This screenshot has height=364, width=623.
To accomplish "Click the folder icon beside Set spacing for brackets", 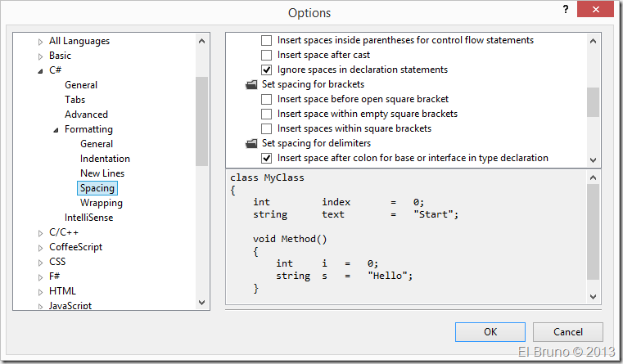I will point(251,84).
